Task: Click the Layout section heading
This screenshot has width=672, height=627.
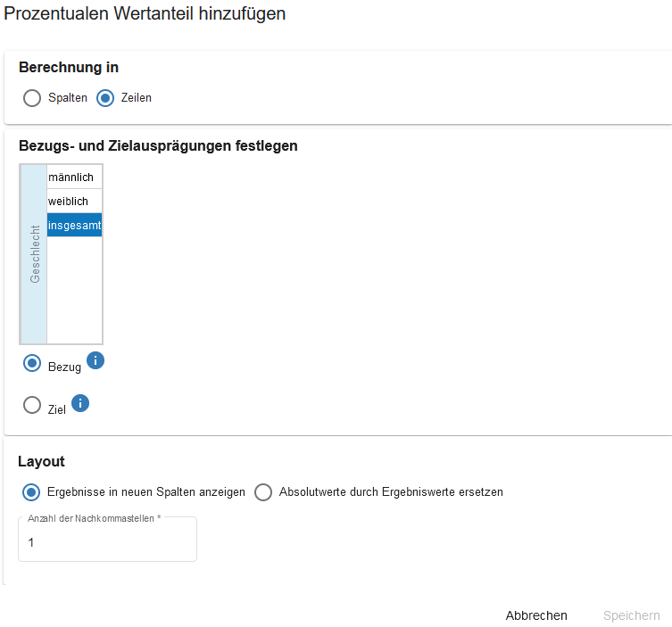Action: [41, 461]
